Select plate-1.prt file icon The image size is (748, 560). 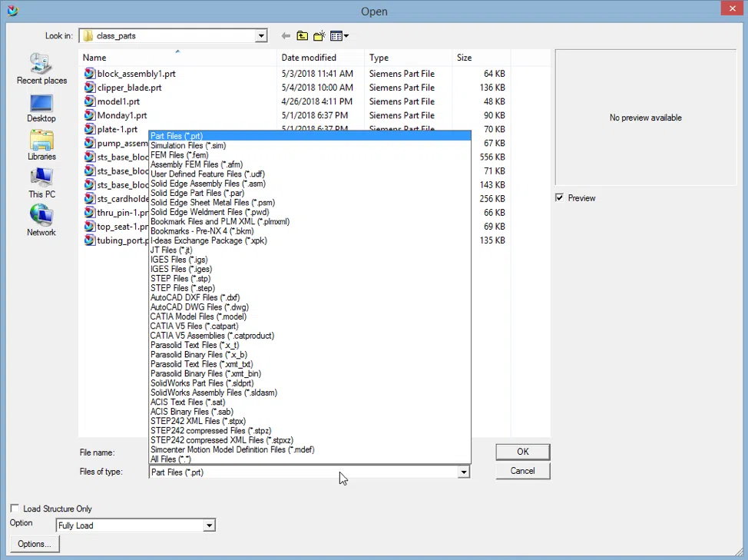[x=89, y=129]
